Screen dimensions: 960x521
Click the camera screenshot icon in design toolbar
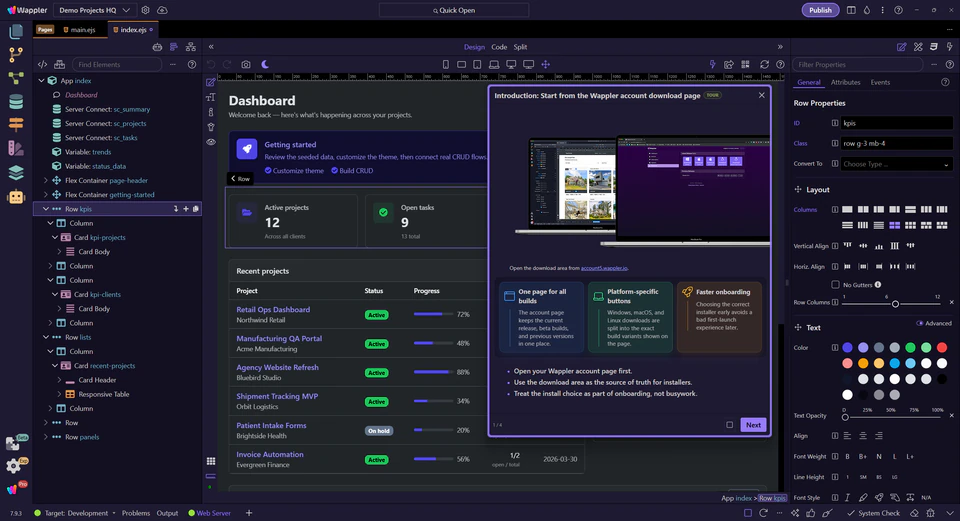coord(246,64)
